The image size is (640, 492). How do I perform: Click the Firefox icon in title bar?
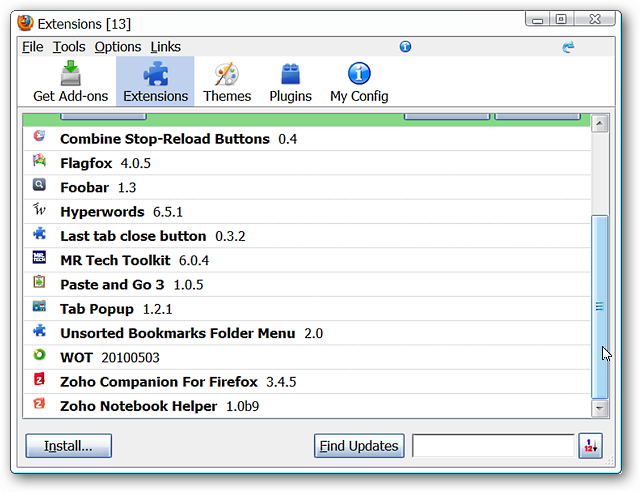(25, 23)
